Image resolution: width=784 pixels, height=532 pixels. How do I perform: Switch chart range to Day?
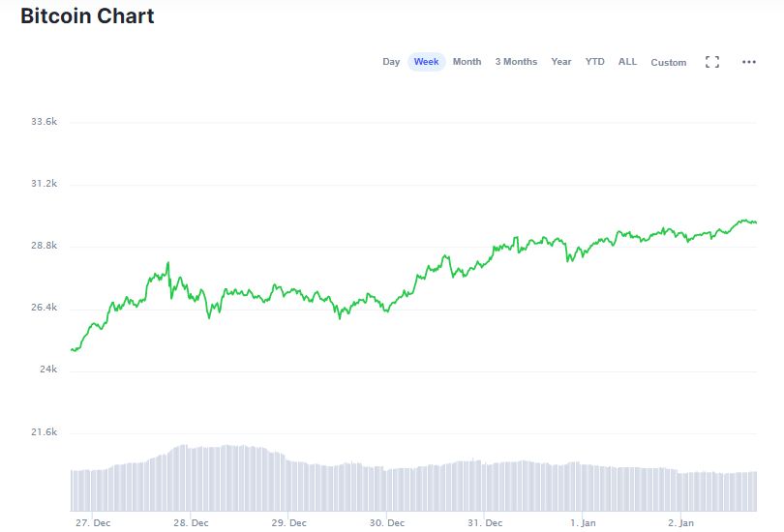click(391, 62)
